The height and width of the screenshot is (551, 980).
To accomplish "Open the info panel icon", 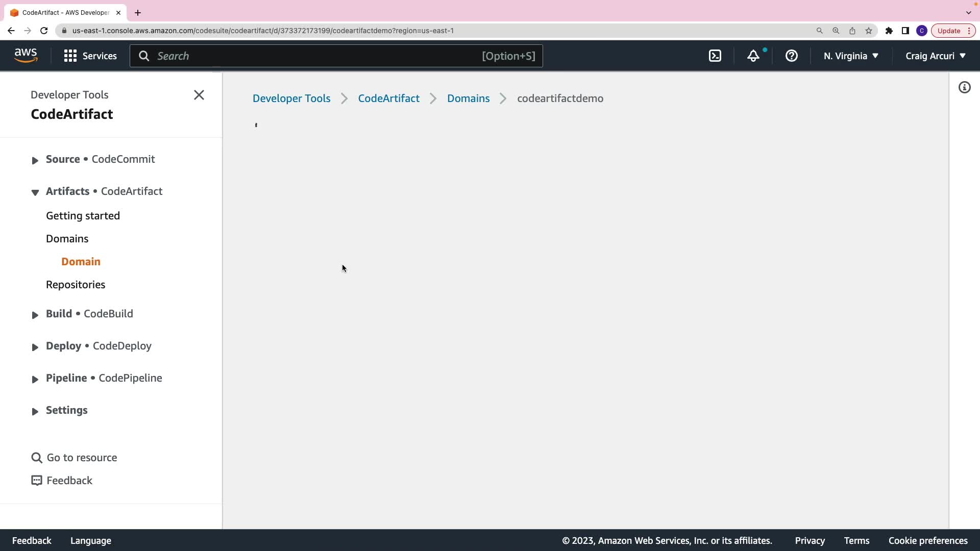I will (964, 88).
